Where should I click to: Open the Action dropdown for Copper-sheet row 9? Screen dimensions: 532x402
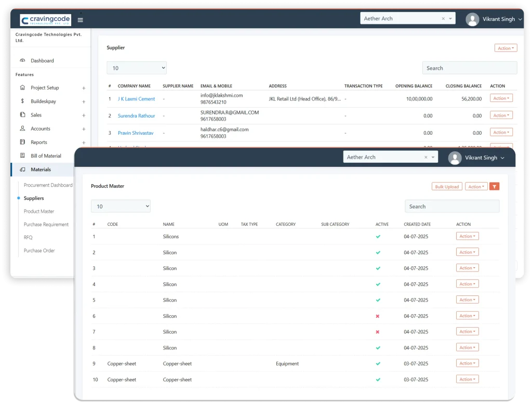click(467, 364)
